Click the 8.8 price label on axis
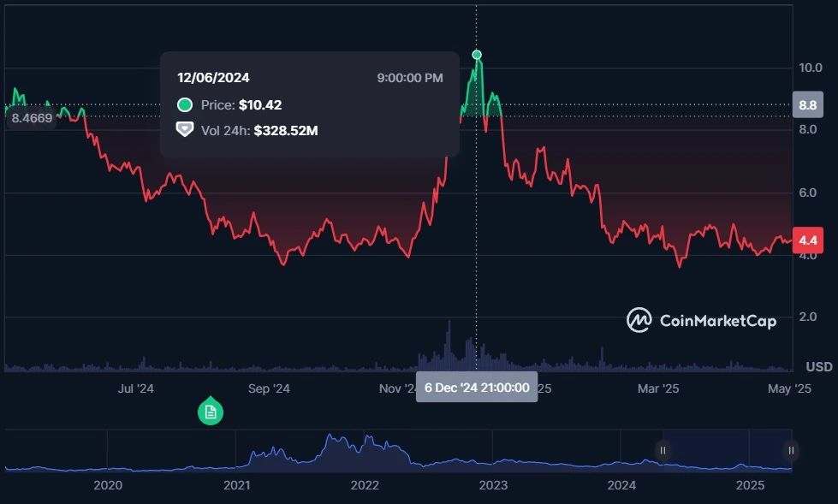 tap(807, 104)
